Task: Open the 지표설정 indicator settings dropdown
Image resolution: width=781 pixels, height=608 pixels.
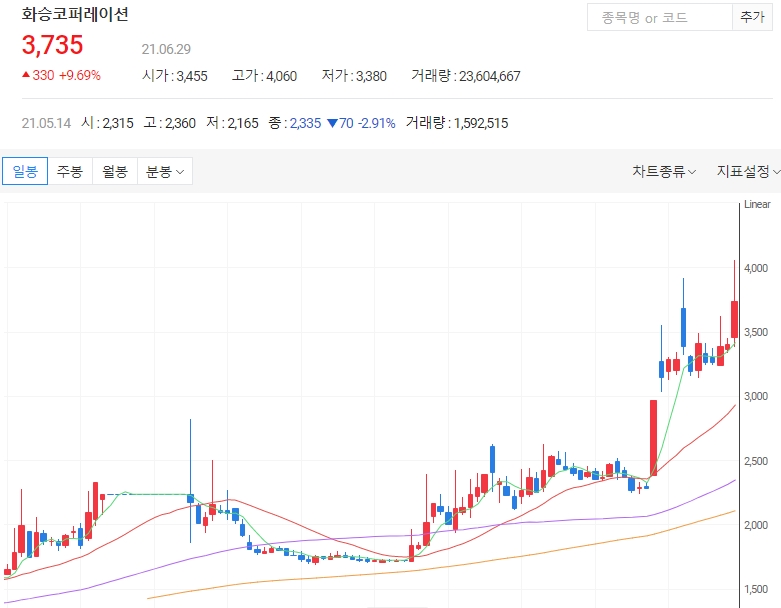Action: click(748, 171)
